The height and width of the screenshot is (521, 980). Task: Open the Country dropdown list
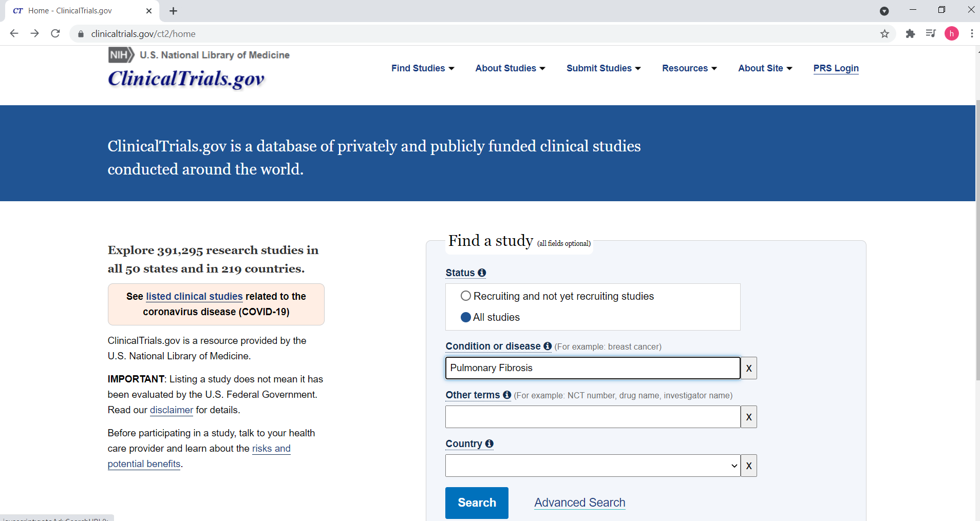pos(593,466)
